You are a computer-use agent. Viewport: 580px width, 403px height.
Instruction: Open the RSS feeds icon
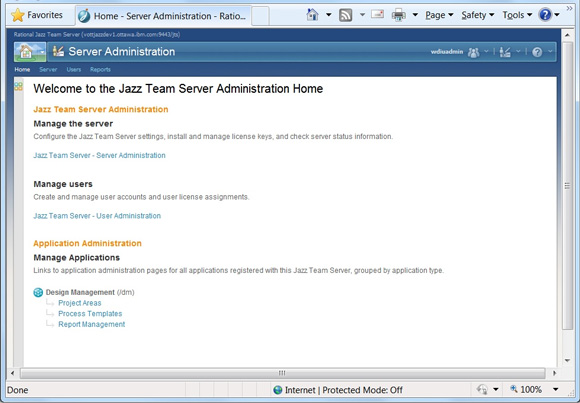point(345,15)
